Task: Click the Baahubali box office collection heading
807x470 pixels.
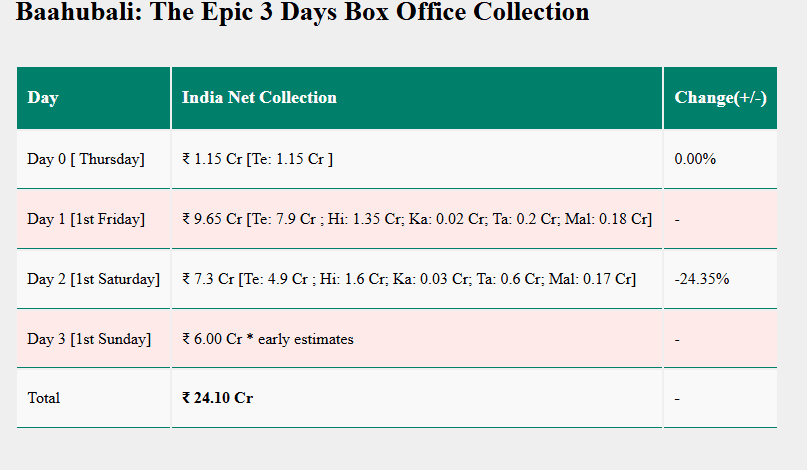Action: (302, 13)
